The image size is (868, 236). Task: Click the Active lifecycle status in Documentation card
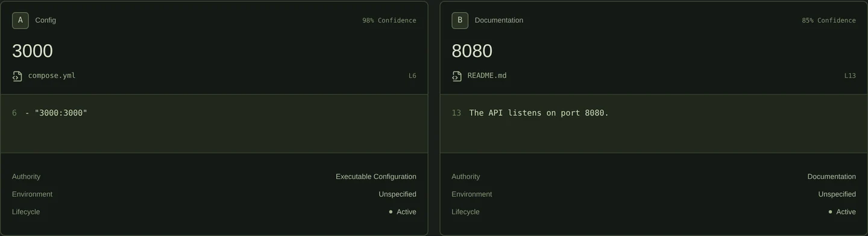[x=842, y=212]
